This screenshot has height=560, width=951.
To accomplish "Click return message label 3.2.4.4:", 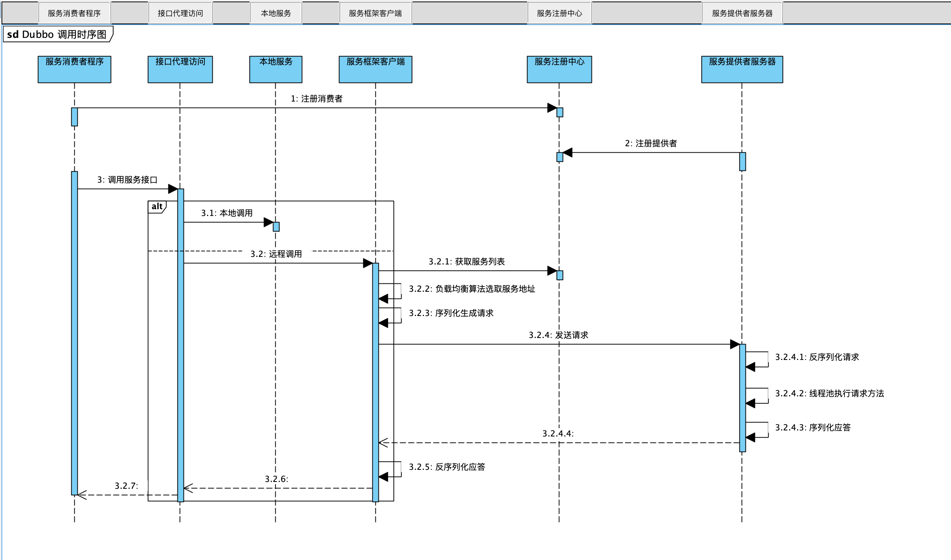I will click(x=558, y=433).
